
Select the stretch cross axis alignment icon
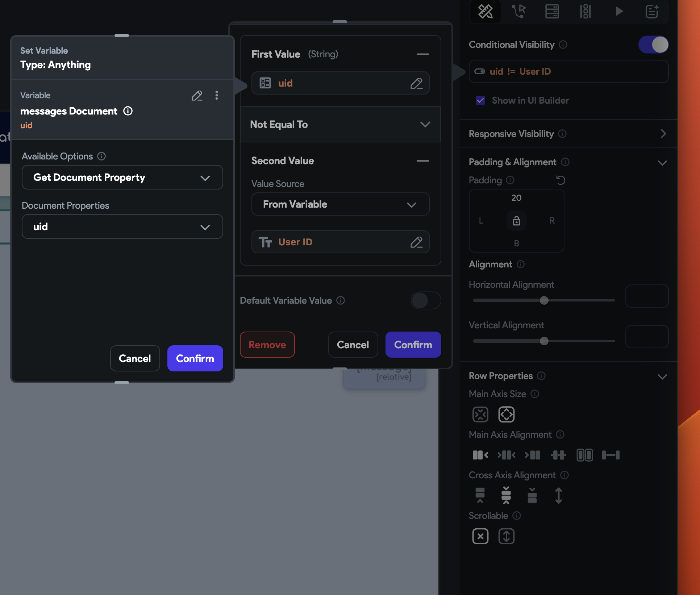click(558, 496)
